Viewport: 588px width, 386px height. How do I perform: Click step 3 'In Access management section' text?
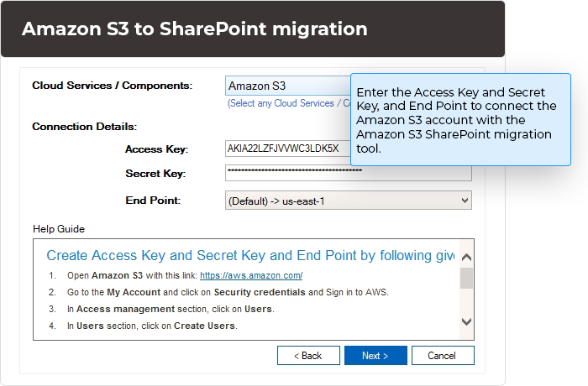(171, 309)
